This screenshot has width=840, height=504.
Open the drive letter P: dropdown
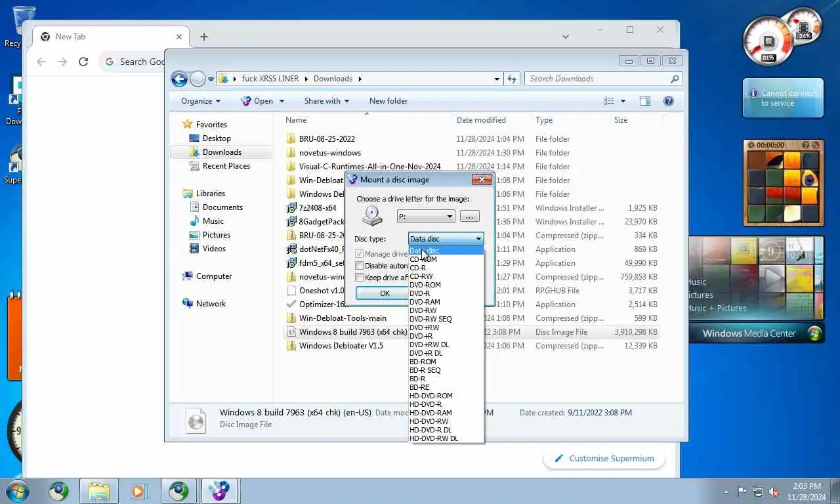coord(426,217)
